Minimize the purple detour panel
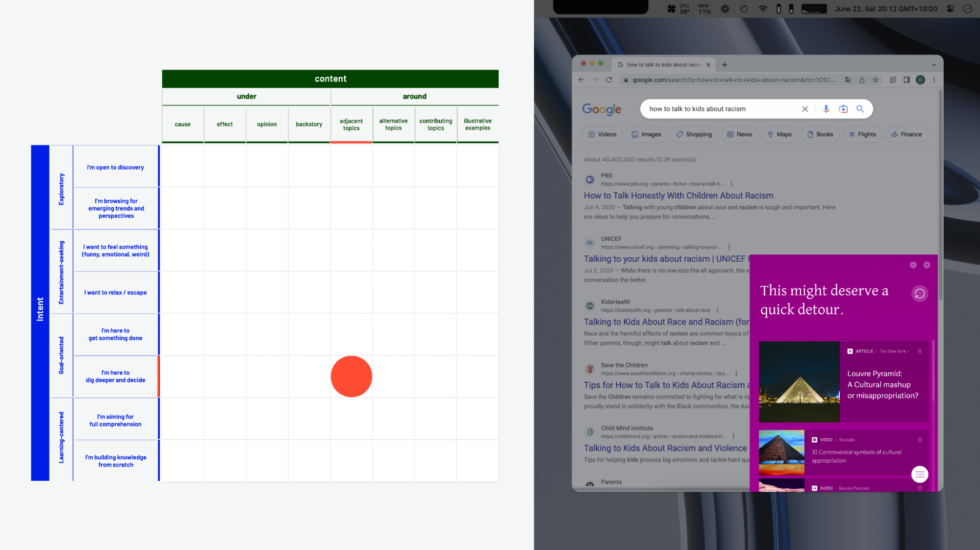The height and width of the screenshot is (550, 980). point(913,265)
